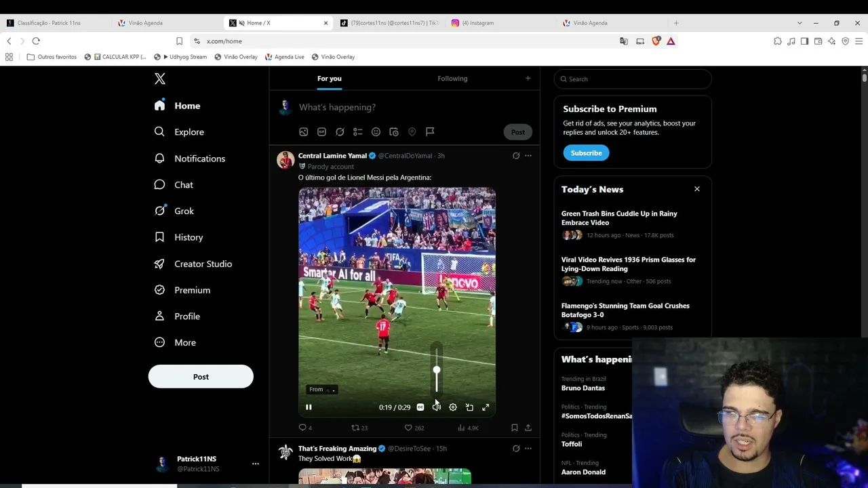Open the X logo home link

point(160,79)
